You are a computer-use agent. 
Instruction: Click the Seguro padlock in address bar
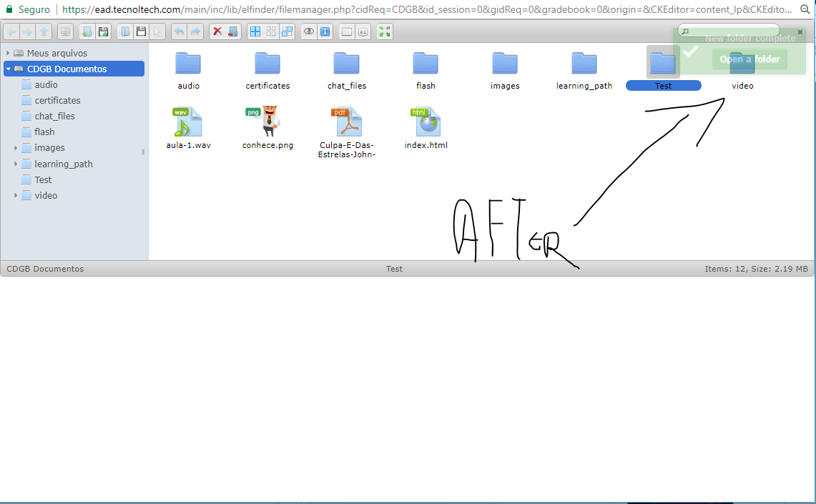point(9,9)
